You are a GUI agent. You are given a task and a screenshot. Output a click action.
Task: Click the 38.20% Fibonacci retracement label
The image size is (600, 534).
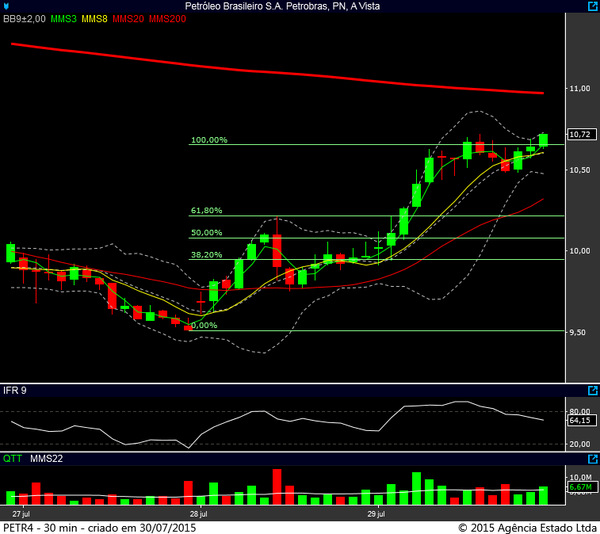206,255
